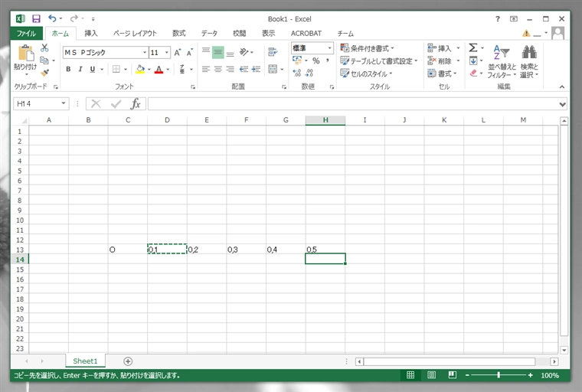This screenshot has width=582, height=392.
Task: Toggle middle vertical alignment
Action: pos(218,52)
